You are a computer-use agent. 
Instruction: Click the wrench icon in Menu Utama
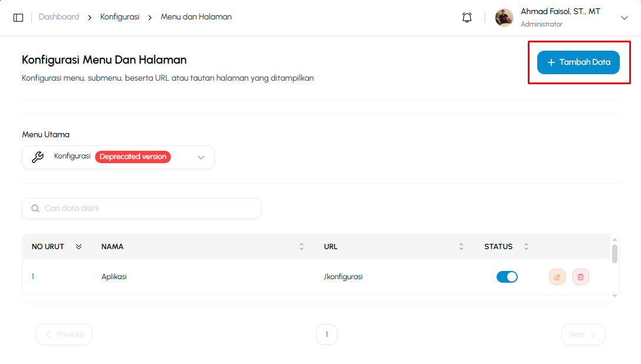tap(38, 157)
